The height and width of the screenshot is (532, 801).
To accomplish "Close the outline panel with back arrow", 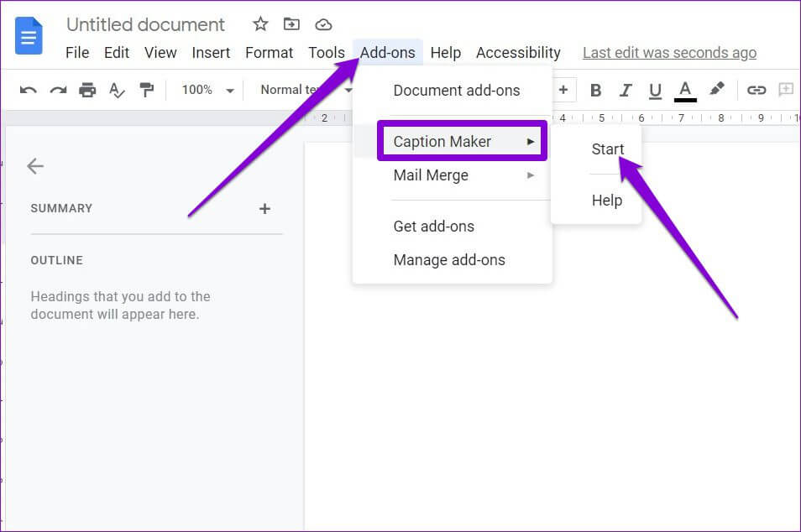I will pyautogui.click(x=35, y=166).
